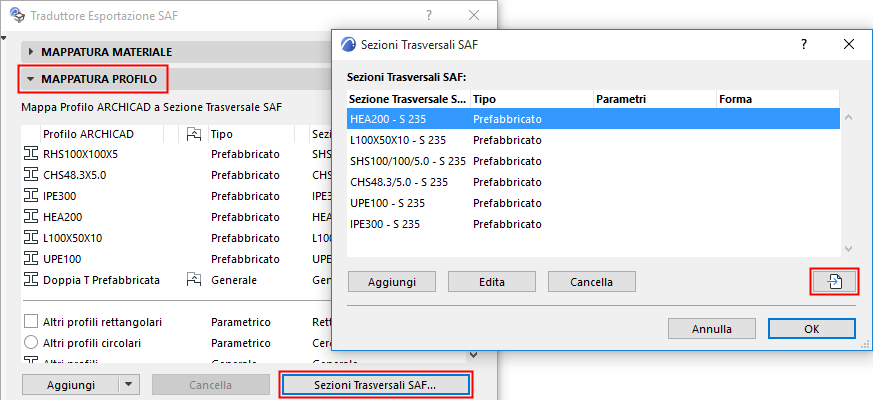The width and height of the screenshot is (873, 400).
Task: Select Altri profili rettangolari row
Action: [x=177, y=322]
